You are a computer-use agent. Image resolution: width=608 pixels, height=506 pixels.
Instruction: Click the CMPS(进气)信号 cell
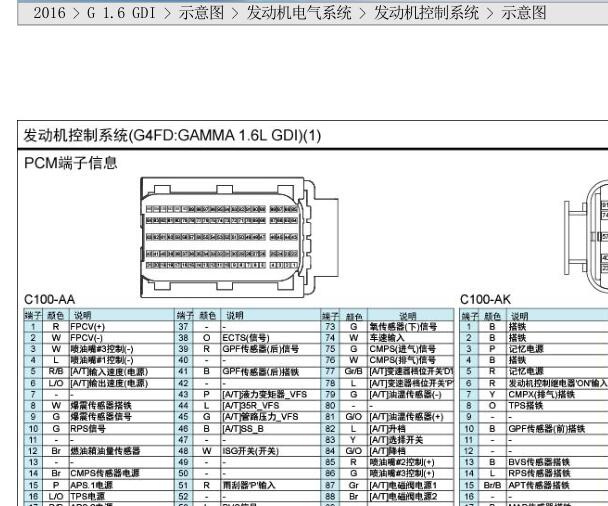pos(411,349)
